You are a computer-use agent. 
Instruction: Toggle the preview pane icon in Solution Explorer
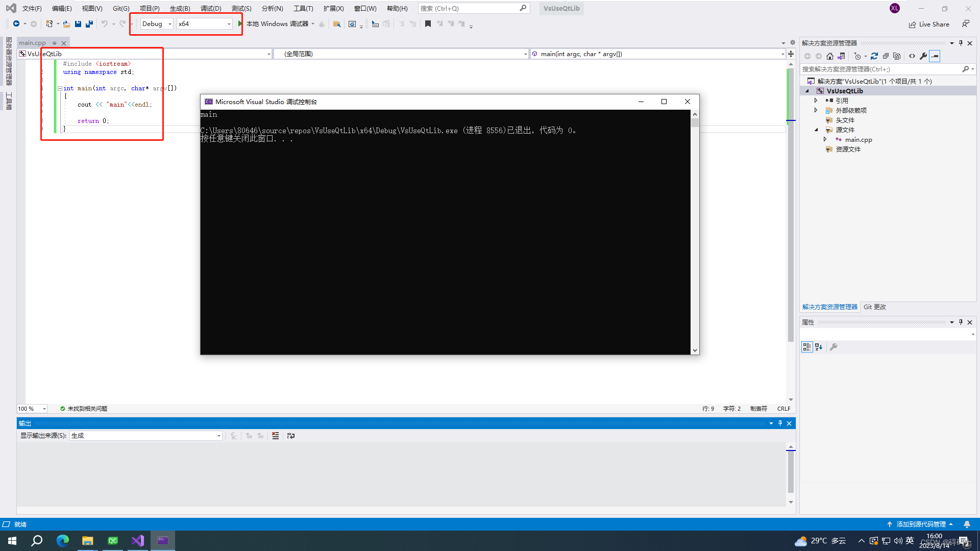[935, 56]
